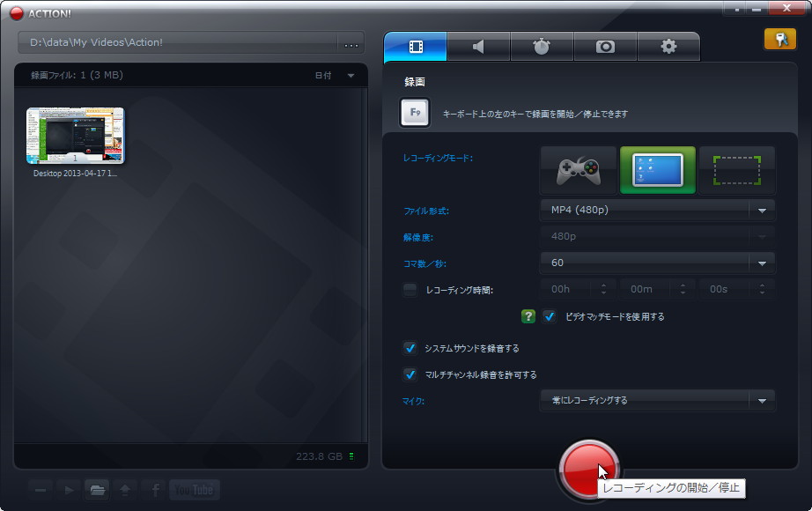The width and height of the screenshot is (812, 511).
Task: Click the D:\data\My Videos\Action! path field
Action: (x=178, y=42)
